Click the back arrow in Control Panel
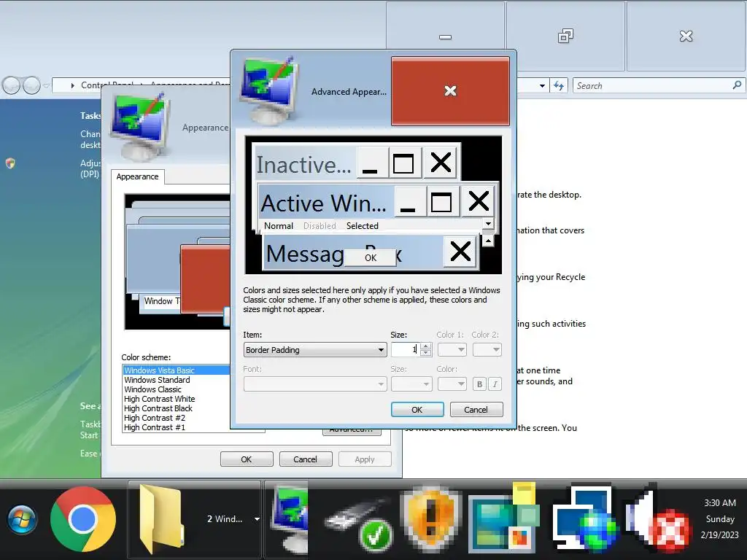Image resolution: width=747 pixels, height=560 pixels. (x=12, y=86)
